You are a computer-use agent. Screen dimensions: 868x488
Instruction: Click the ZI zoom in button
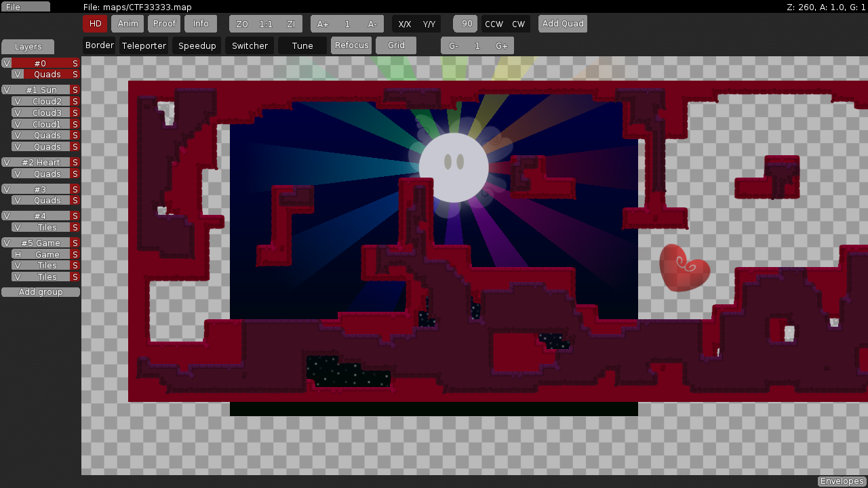tap(291, 24)
